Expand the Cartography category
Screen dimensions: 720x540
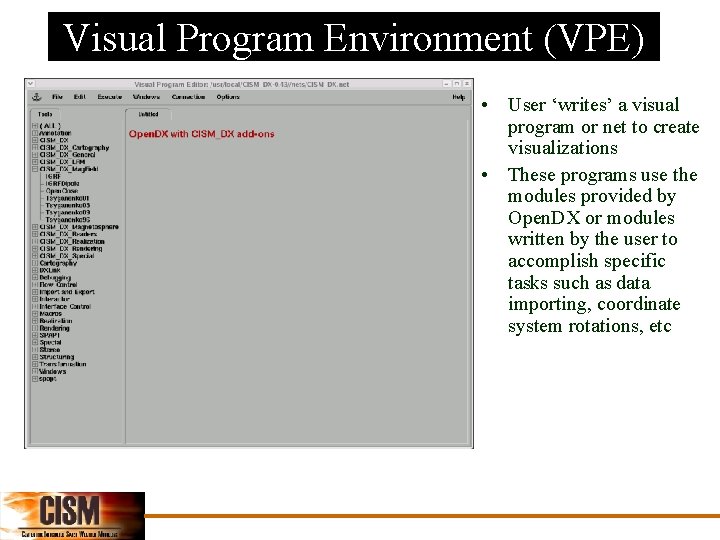pyautogui.click(x=35, y=263)
